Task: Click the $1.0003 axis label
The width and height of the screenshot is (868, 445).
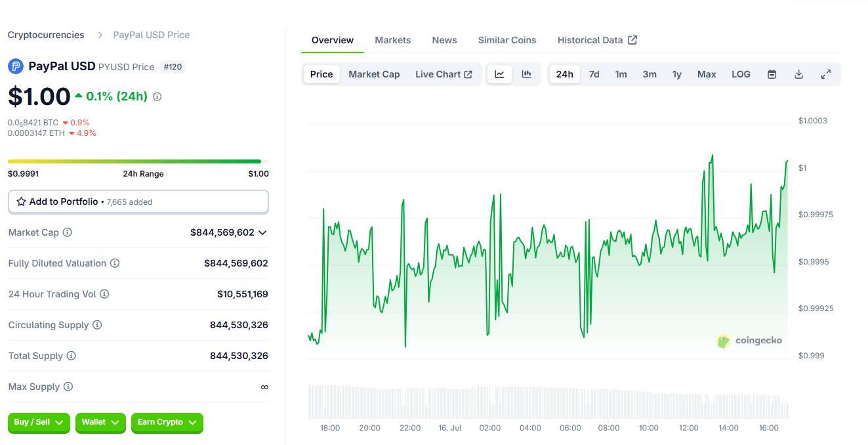Action: [x=813, y=121]
